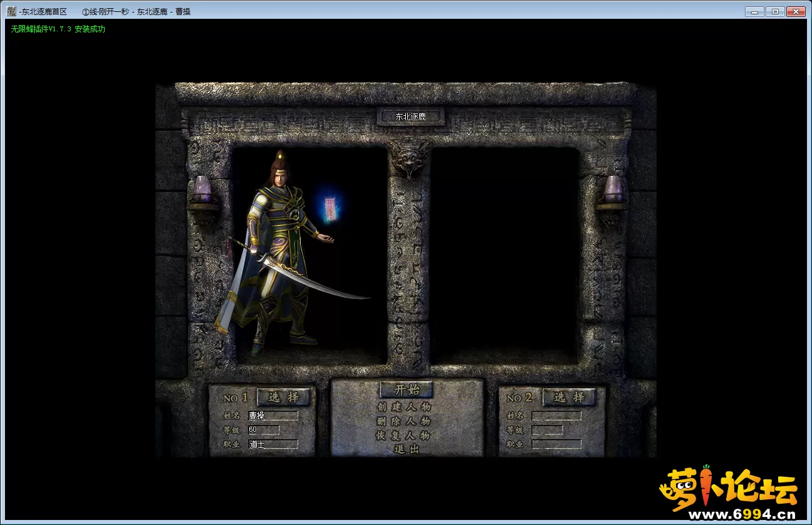Click the NO 1 等级 field showing 60
812x525 pixels.
click(263, 430)
